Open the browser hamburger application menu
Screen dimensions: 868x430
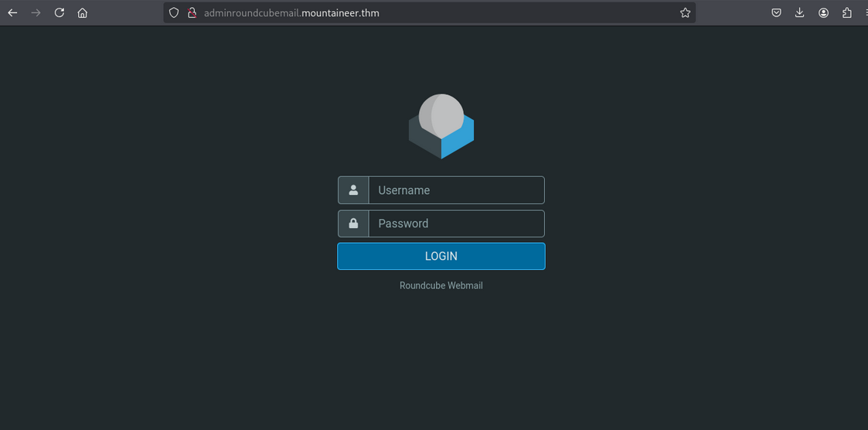tap(865, 12)
